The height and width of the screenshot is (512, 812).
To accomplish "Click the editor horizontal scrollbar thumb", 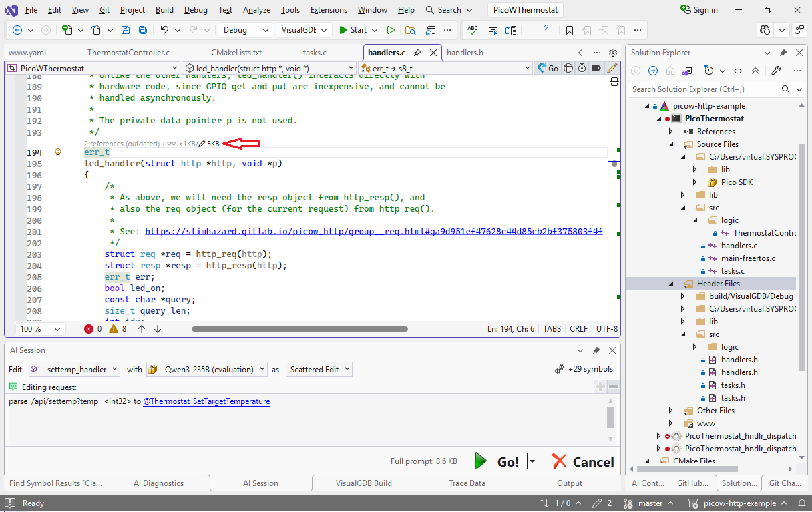I will 299,329.
